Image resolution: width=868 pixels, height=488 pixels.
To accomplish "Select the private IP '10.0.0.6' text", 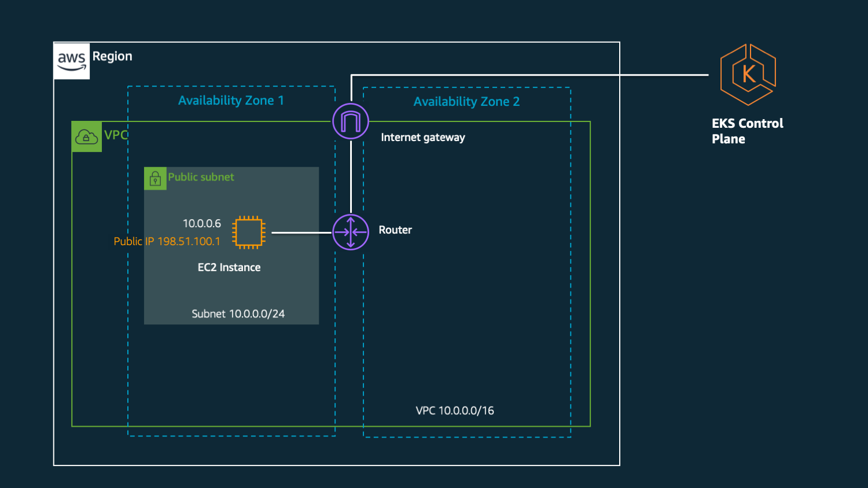I will point(202,223).
